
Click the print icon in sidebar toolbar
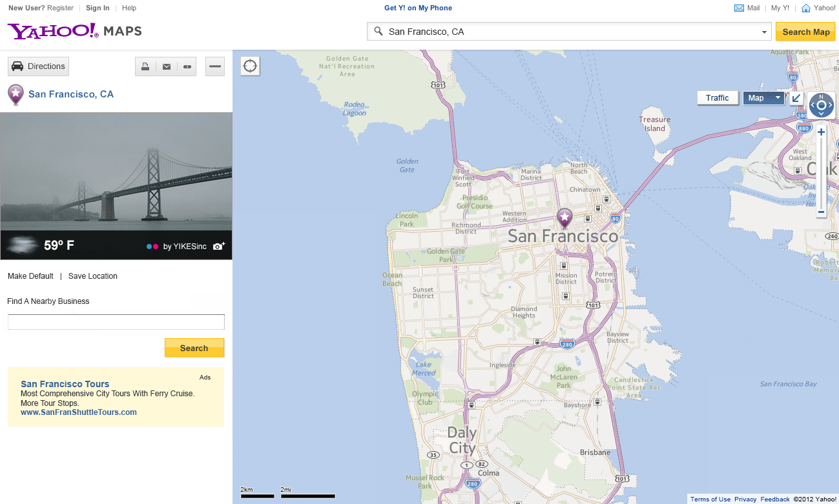pos(146,66)
